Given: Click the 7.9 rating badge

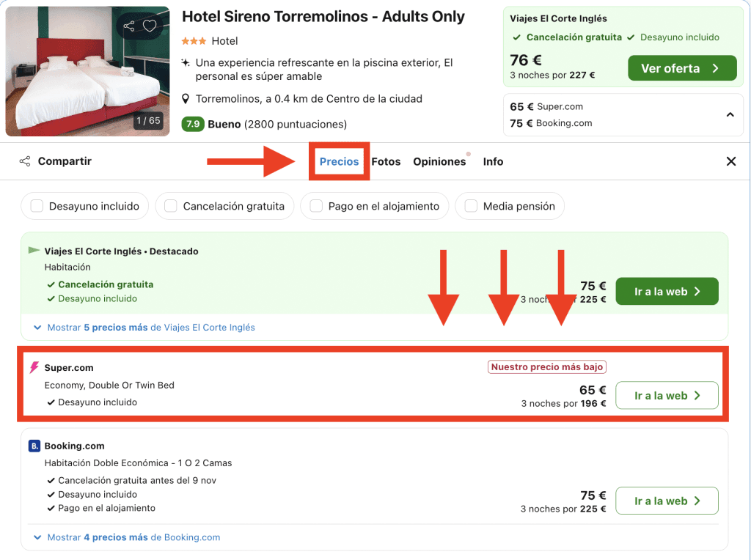Looking at the screenshot, I should click(192, 124).
